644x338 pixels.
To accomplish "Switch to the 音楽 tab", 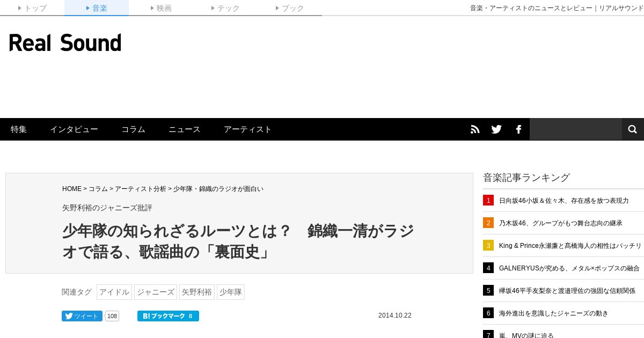I will point(97,8).
